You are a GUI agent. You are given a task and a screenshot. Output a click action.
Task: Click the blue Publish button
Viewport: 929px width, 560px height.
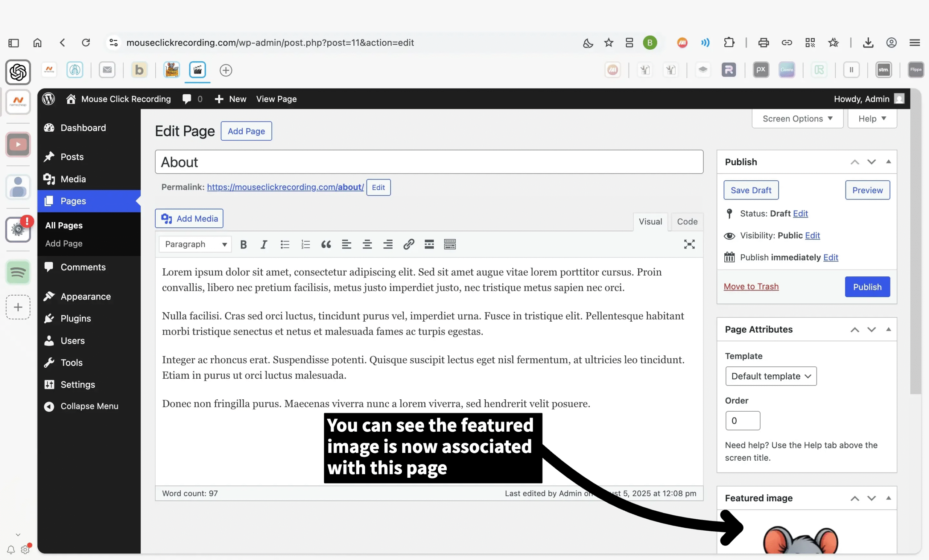pyautogui.click(x=867, y=287)
